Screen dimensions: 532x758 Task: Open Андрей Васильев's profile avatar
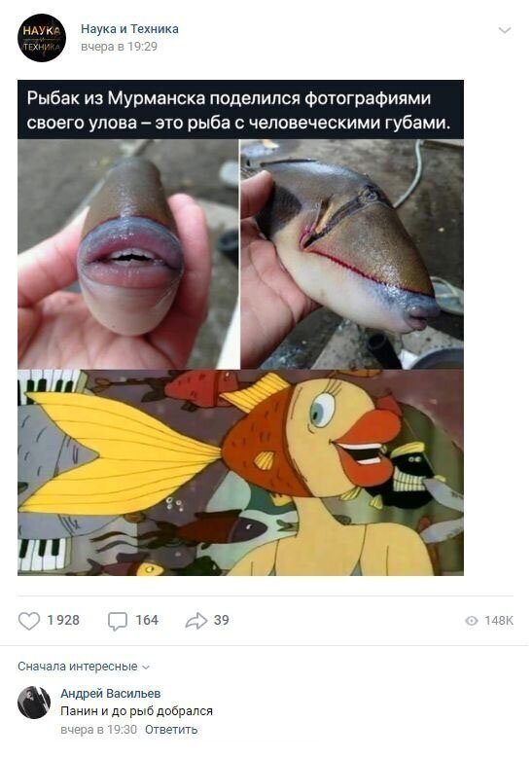click(x=34, y=702)
